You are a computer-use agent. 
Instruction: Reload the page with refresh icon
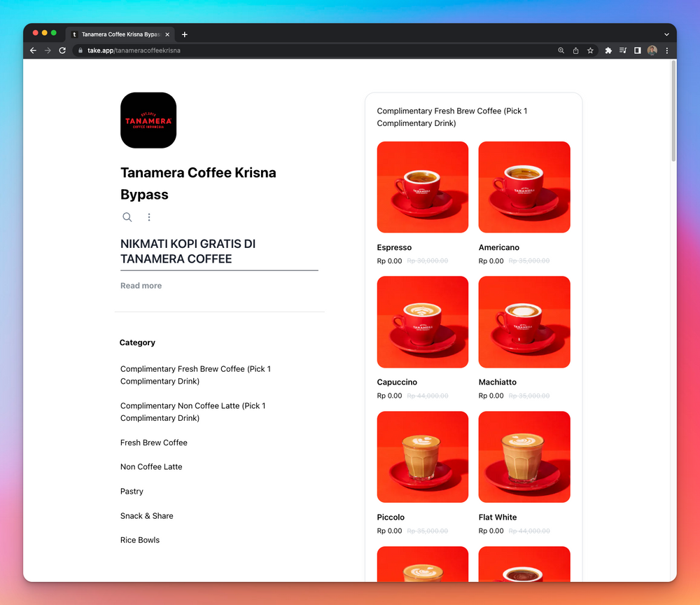pos(62,50)
